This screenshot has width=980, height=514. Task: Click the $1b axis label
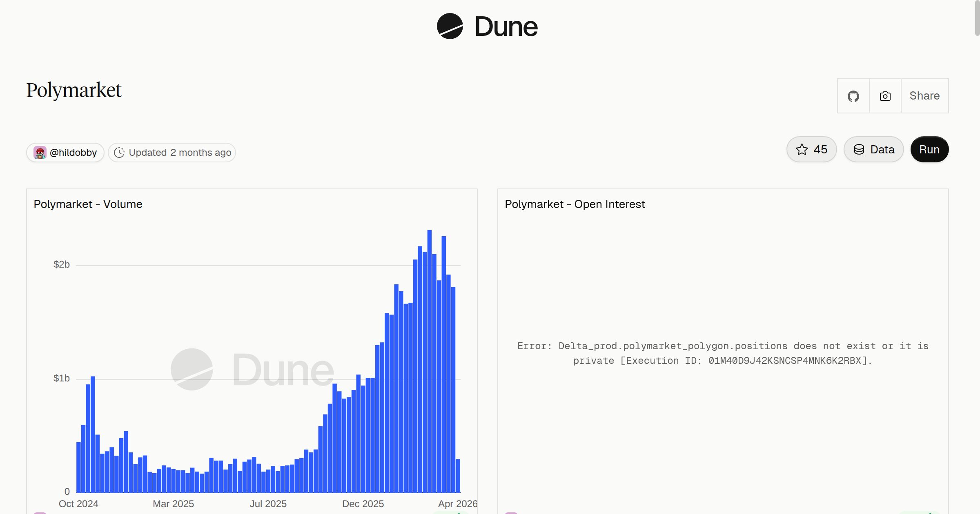coord(62,378)
